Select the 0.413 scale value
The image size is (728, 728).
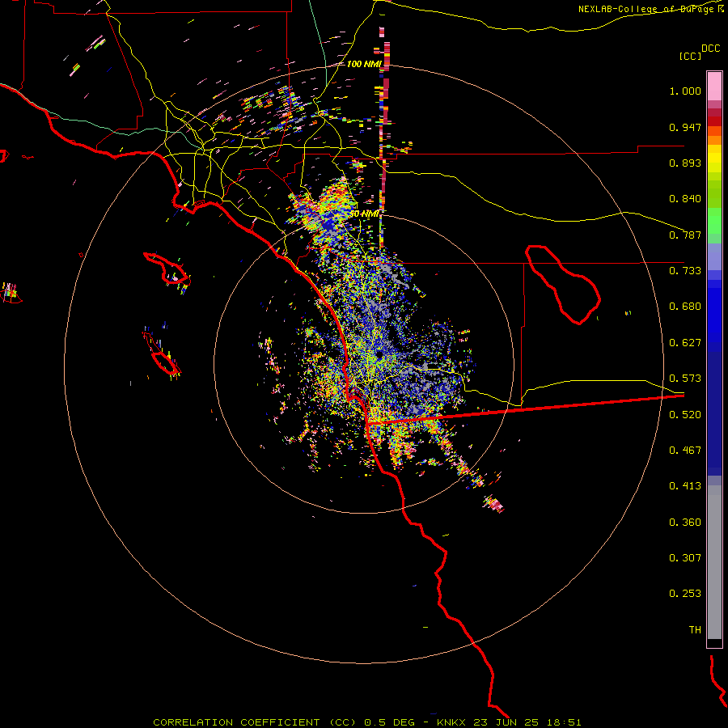(685, 486)
